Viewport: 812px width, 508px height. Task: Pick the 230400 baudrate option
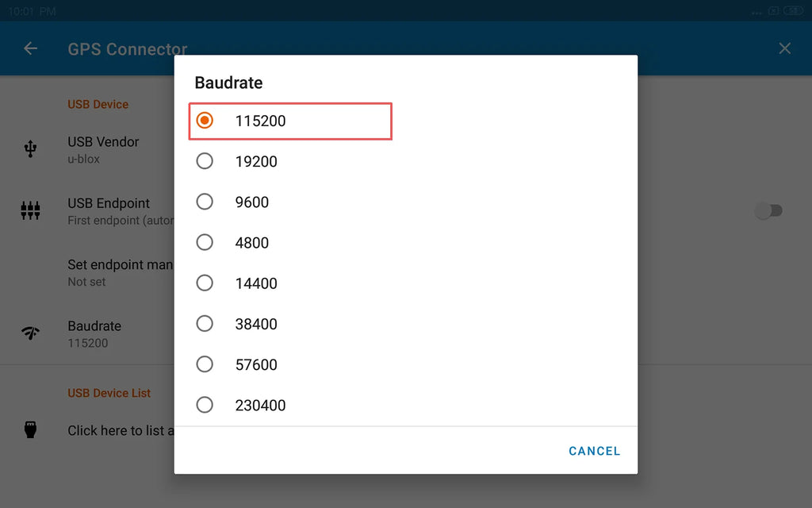point(405,405)
